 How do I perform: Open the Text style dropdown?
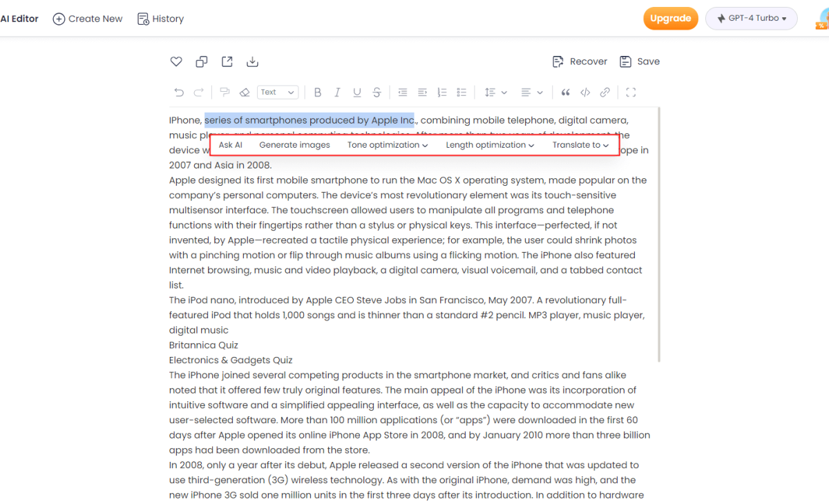pyautogui.click(x=277, y=93)
